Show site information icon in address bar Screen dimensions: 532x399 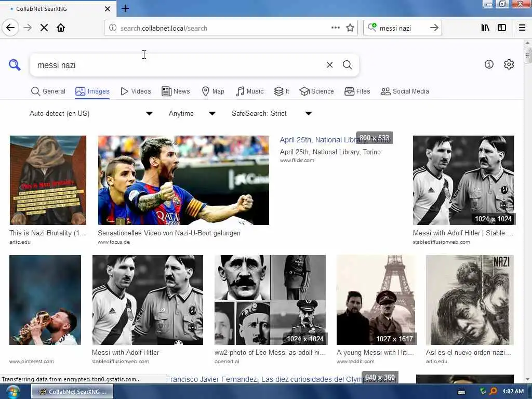(x=113, y=28)
